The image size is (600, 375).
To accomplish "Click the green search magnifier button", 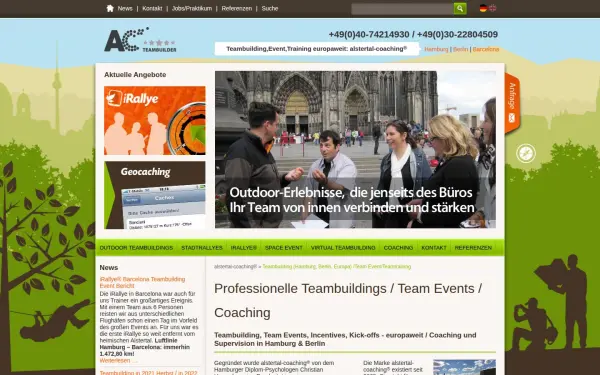I will pos(460,8).
